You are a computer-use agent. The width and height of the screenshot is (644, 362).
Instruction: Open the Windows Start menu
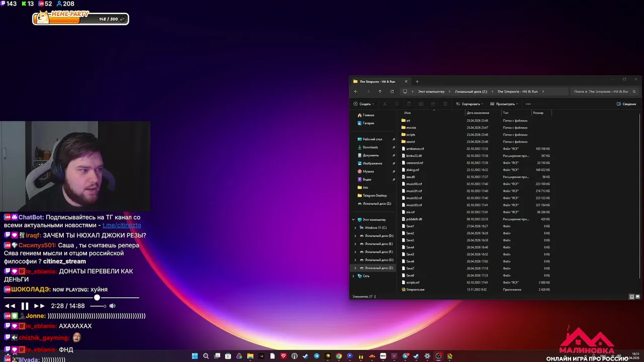pos(195,356)
